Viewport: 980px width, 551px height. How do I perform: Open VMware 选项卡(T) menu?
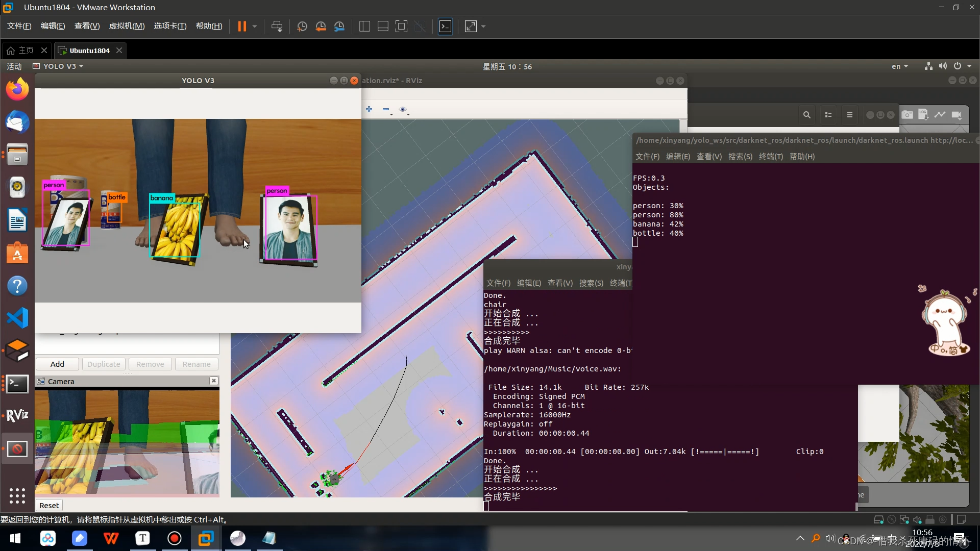[x=170, y=26]
